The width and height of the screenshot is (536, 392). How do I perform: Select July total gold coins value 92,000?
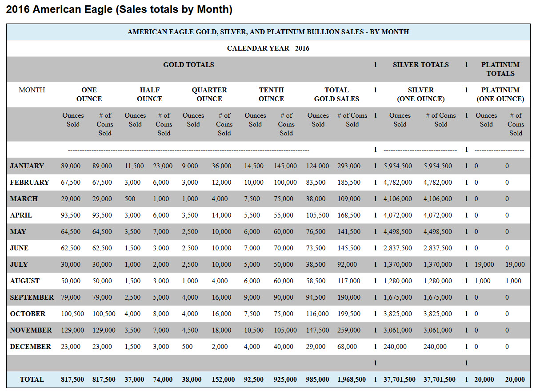[347, 265]
